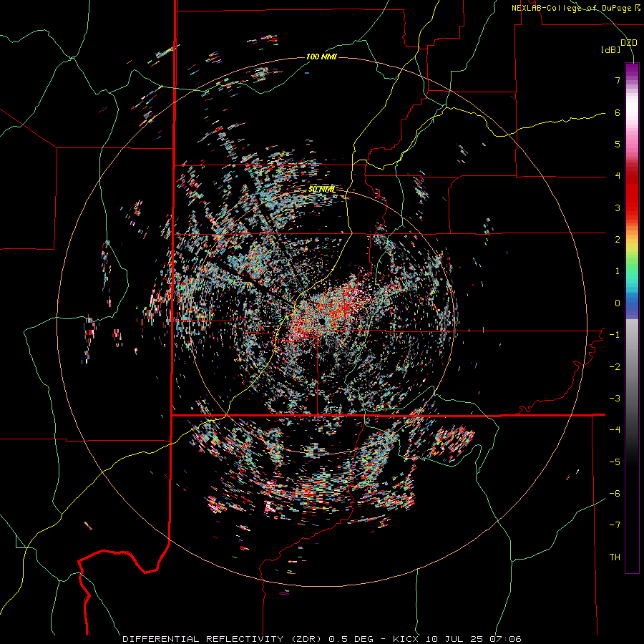Click the 100 NMI range ring label
Viewport: 644px width, 644px height.
(321, 57)
